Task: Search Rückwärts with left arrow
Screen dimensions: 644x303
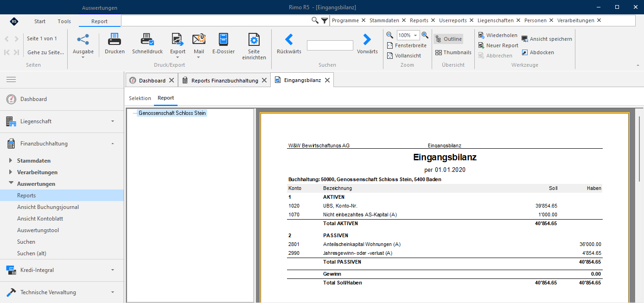Action: tap(289, 39)
